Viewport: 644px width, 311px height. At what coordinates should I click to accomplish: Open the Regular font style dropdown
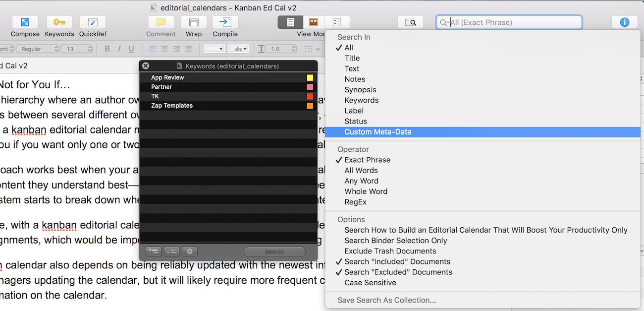(x=38, y=49)
